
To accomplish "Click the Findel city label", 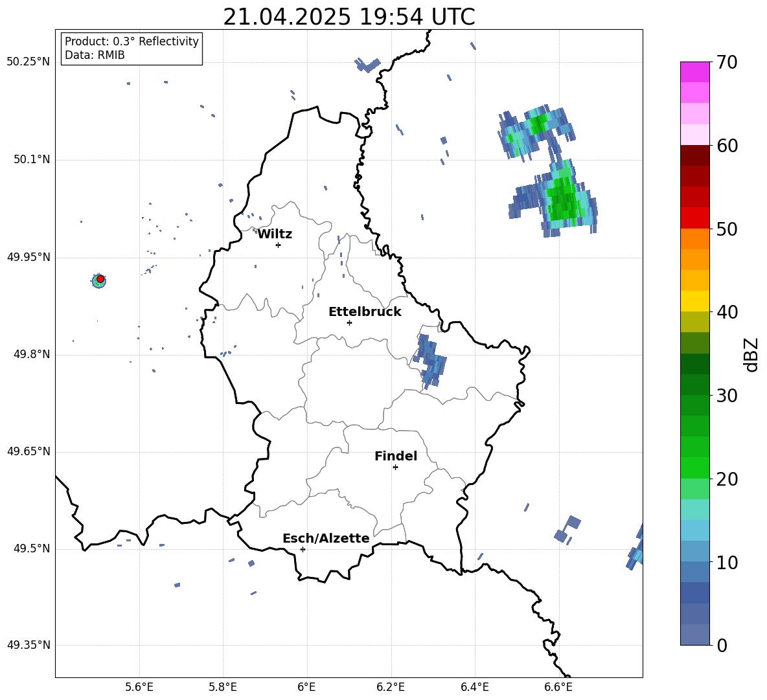I will [x=396, y=456].
